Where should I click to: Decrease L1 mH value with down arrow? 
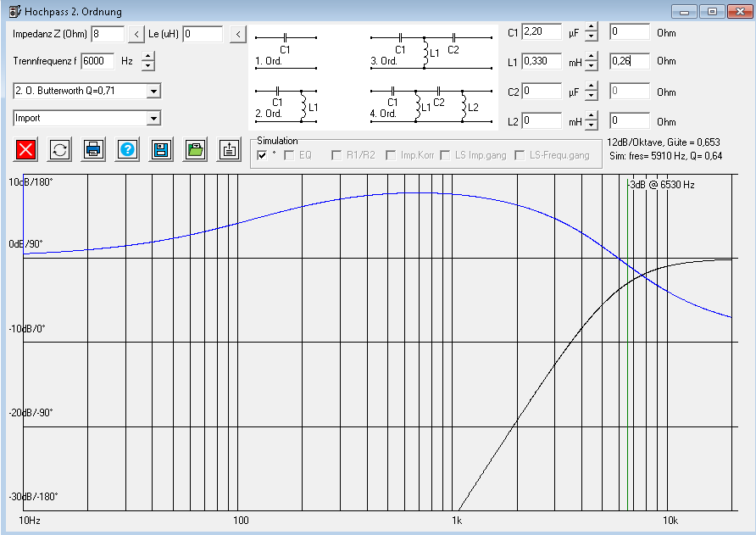tap(592, 66)
